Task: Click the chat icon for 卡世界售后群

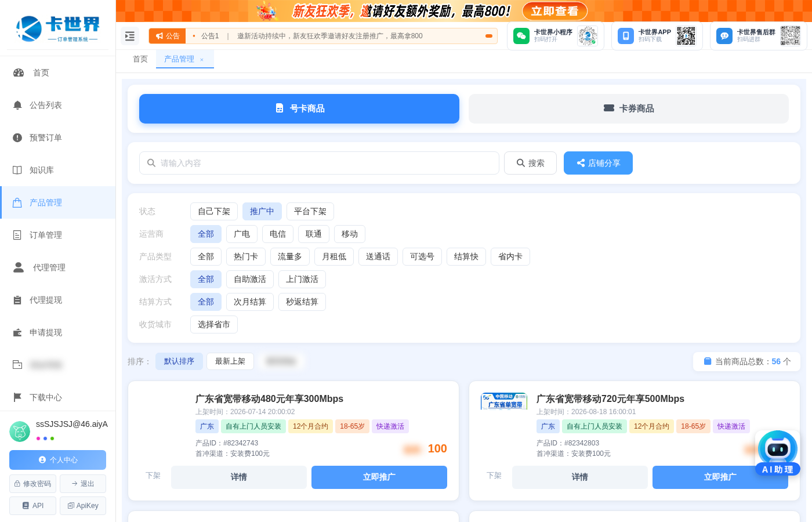Action: [724, 36]
